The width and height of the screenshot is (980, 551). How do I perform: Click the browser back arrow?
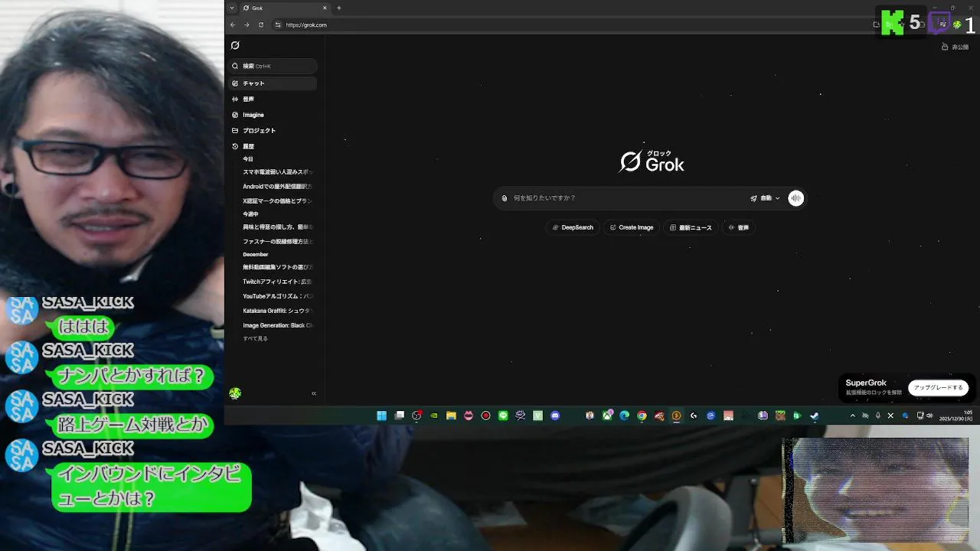[x=233, y=24]
